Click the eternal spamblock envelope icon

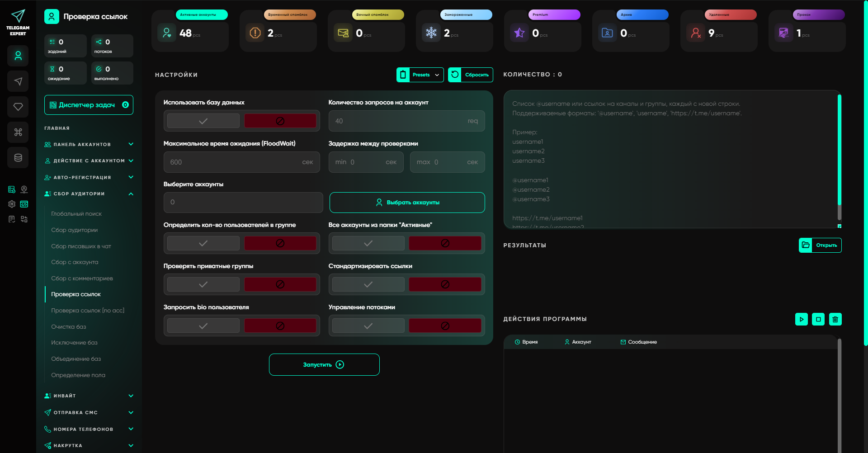[343, 33]
